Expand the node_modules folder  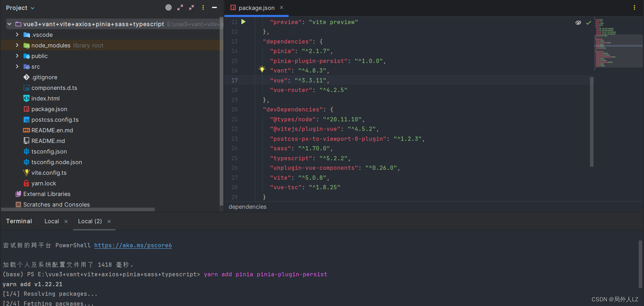click(x=17, y=45)
